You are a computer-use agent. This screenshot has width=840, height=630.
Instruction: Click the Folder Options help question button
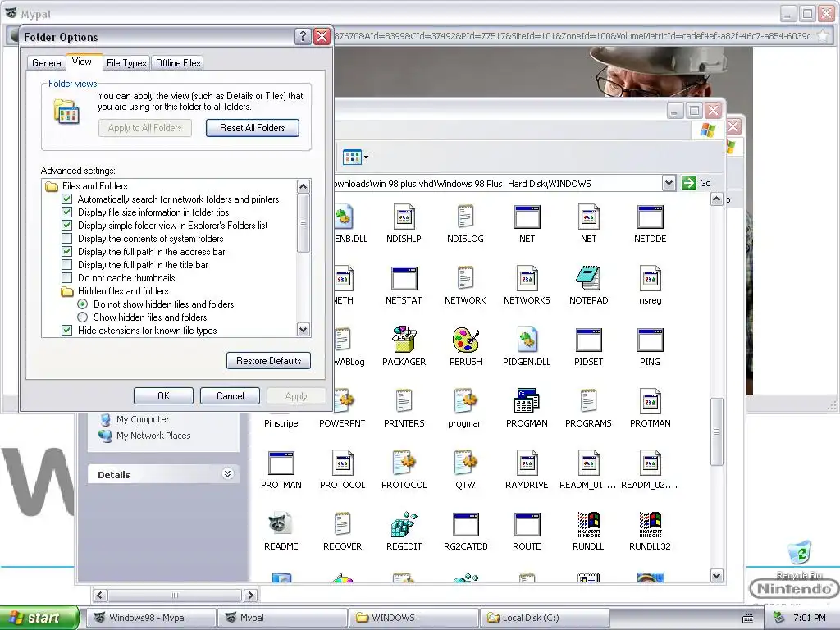(x=303, y=36)
